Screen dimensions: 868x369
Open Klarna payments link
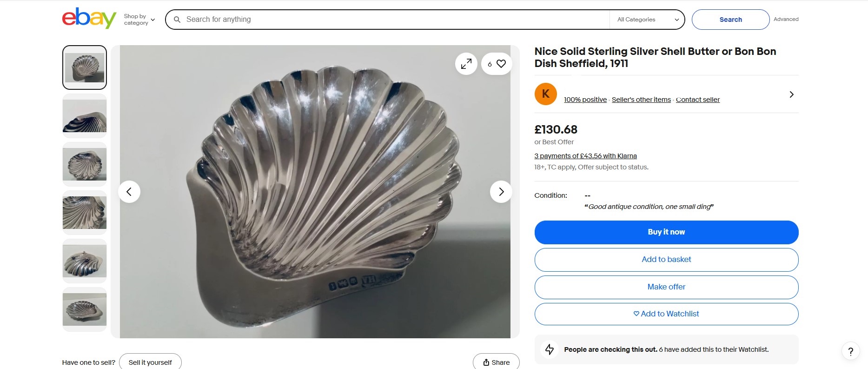585,156
